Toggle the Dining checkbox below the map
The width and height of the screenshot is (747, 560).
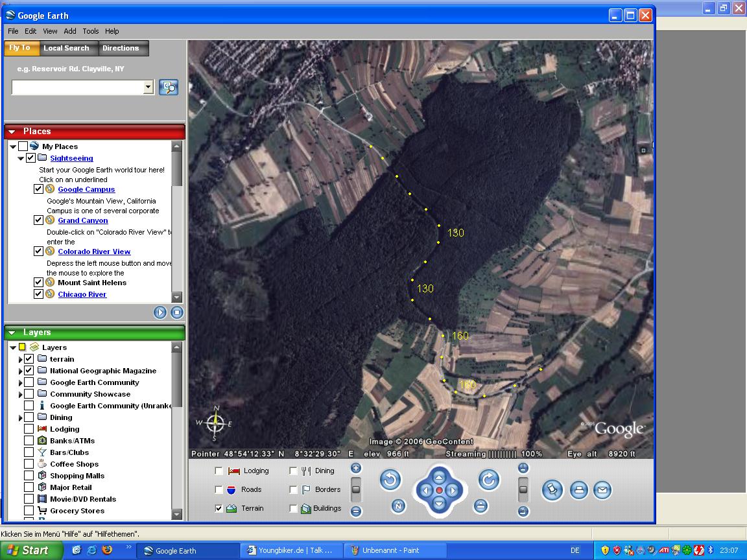point(293,471)
